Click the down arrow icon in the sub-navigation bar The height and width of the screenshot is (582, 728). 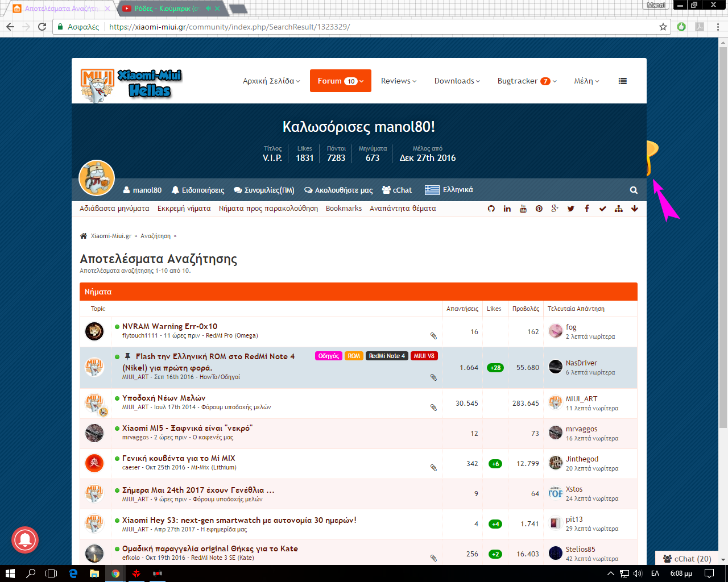(x=635, y=209)
